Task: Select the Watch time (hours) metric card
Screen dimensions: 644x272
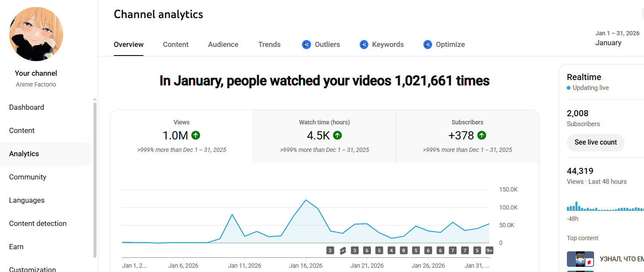Action: (x=324, y=136)
